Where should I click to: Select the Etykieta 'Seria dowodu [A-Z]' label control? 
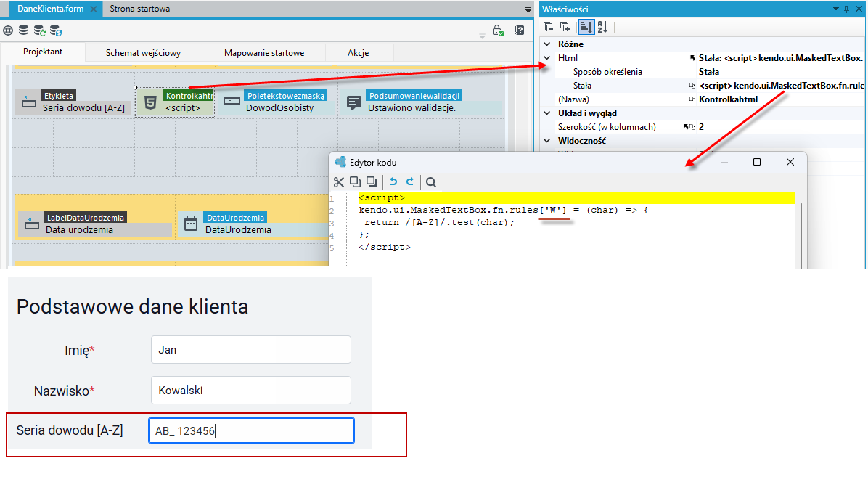point(73,102)
